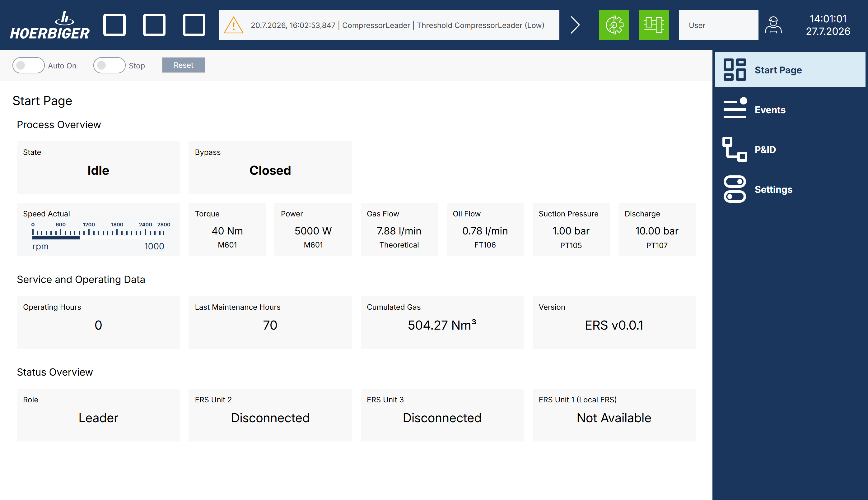Click the Start Page dashboard icon
The width and height of the screenshot is (868, 500).
(x=735, y=70)
